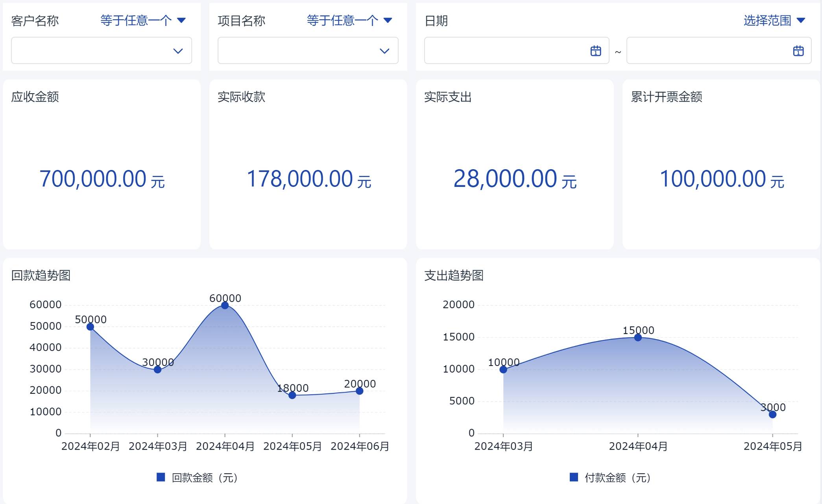
Task: Toggle 回款金额 legend square in chart
Action: 161,477
